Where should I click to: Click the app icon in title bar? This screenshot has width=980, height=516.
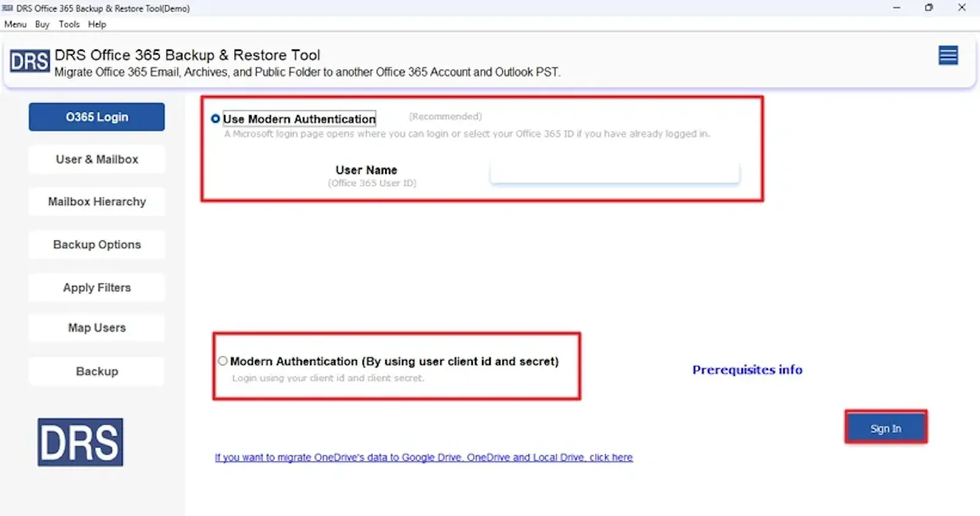pyautogui.click(x=8, y=8)
